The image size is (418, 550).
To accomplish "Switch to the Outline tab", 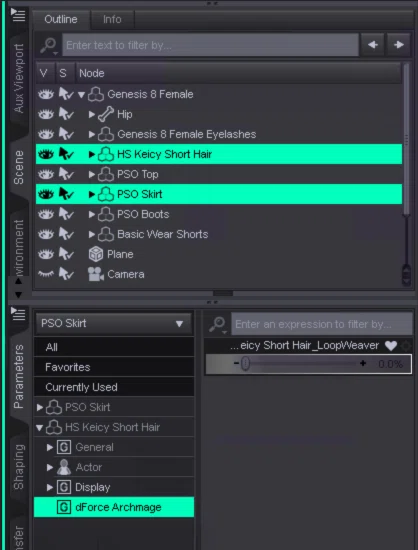I will pos(61,19).
